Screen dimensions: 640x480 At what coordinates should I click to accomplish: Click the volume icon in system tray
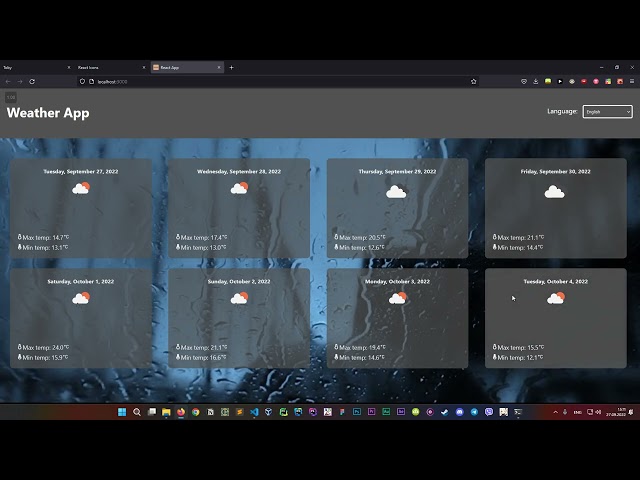(x=598, y=412)
